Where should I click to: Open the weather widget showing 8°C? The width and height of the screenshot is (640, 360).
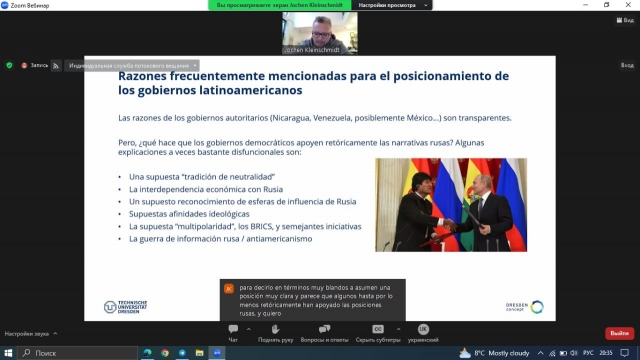pos(494,353)
